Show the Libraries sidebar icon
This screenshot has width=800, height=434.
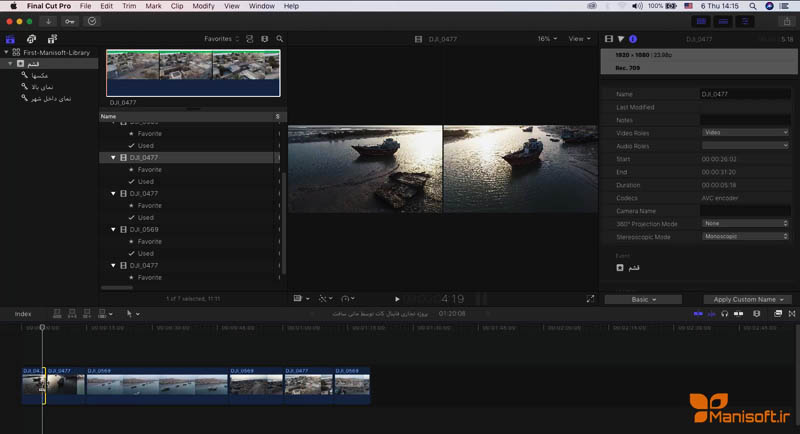(x=10, y=39)
